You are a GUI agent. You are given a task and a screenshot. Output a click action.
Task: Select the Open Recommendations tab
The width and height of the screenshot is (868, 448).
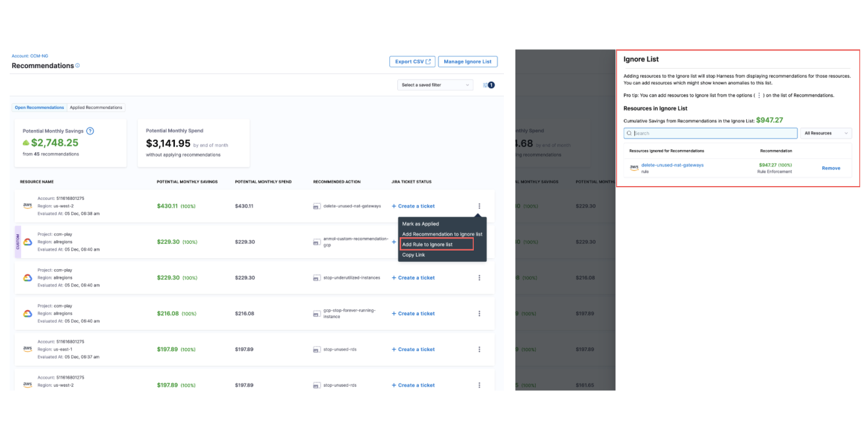[39, 108]
